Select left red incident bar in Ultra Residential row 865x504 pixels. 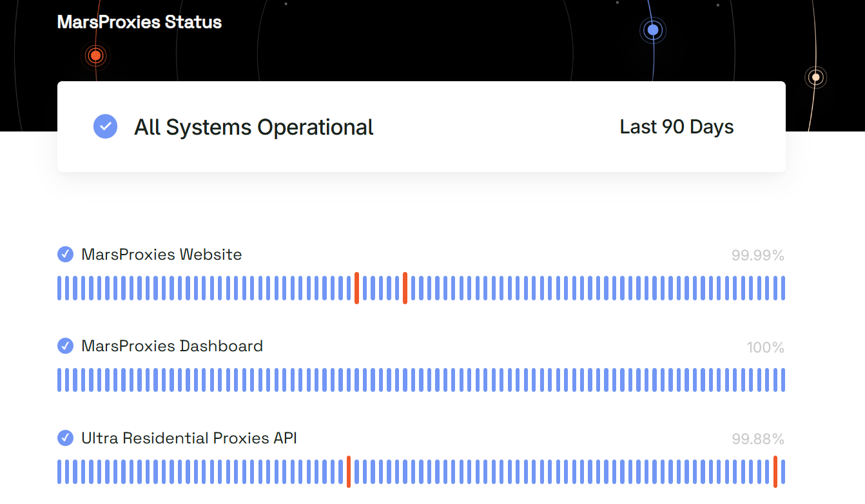coord(349,472)
